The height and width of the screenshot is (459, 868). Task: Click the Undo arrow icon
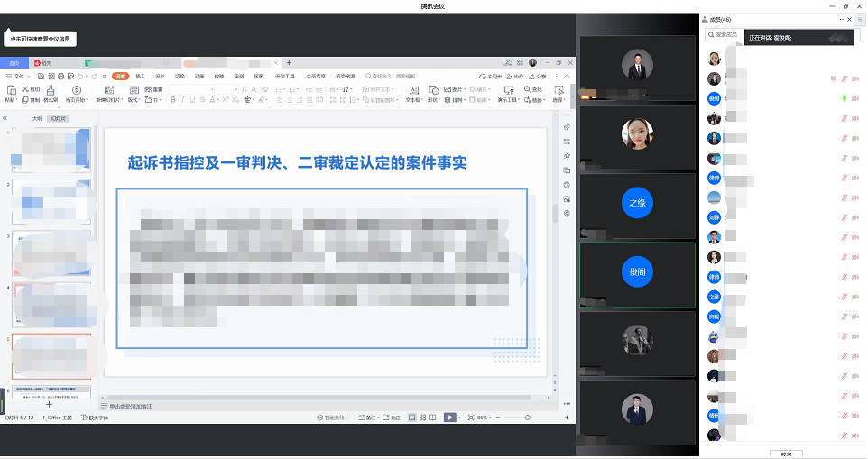click(x=81, y=77)
